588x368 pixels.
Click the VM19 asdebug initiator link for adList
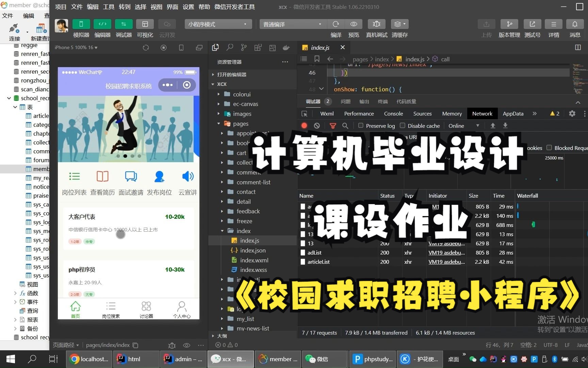point(446,252)
